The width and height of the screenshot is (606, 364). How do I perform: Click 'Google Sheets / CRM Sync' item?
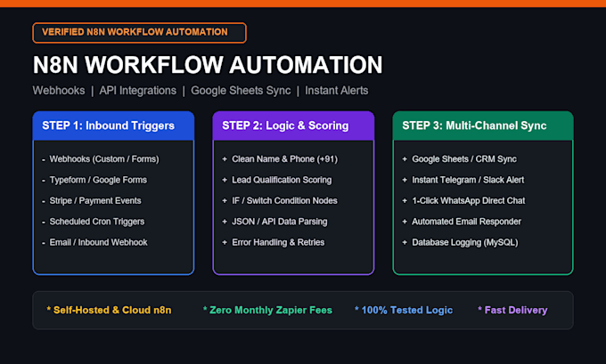pyautogui.click(x=464, y=159)
